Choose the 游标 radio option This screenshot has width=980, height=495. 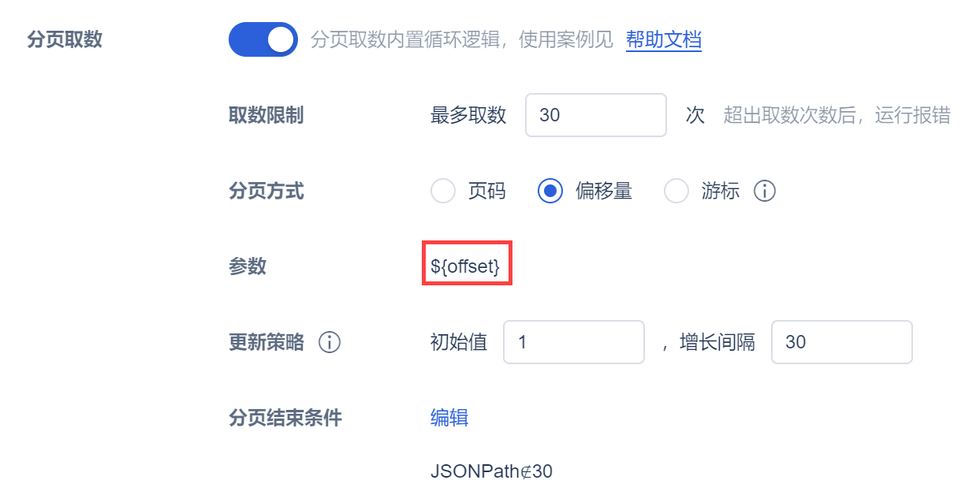coord(677,191)
